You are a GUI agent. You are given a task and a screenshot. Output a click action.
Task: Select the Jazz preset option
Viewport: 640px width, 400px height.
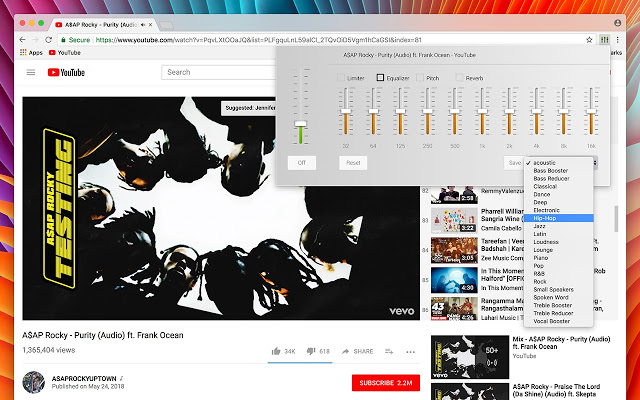[540, 226]
